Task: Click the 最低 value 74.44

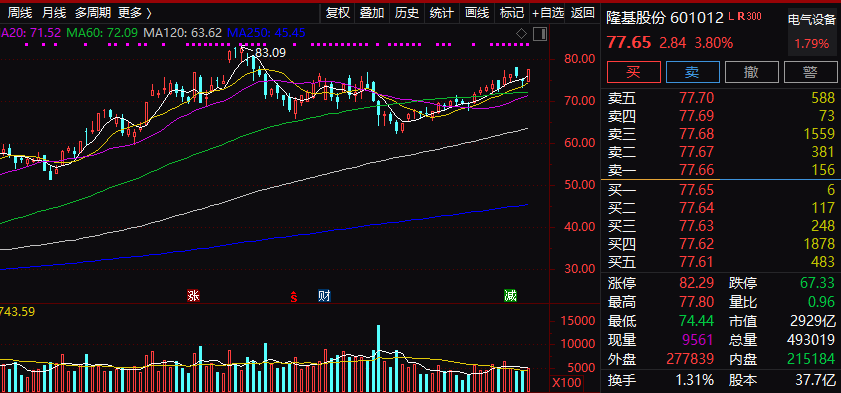Action: click(697, 321)
